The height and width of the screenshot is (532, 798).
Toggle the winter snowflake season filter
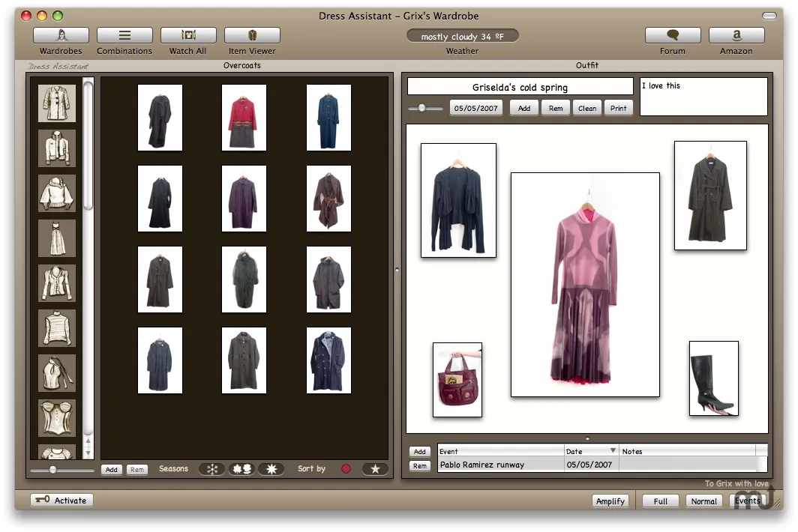(x=212, y=468)
